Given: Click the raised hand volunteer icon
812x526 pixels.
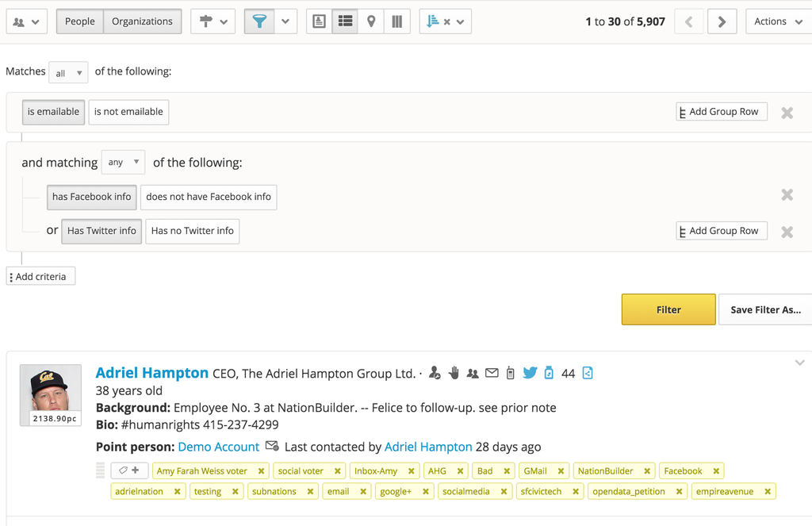Looking at the screenshot, I should point(454,373).
